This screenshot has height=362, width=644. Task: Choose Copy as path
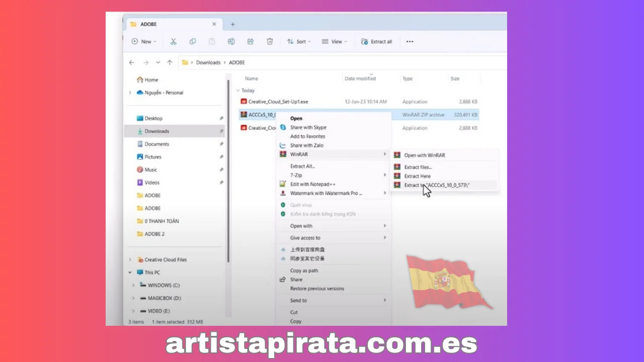pos(304,270)
